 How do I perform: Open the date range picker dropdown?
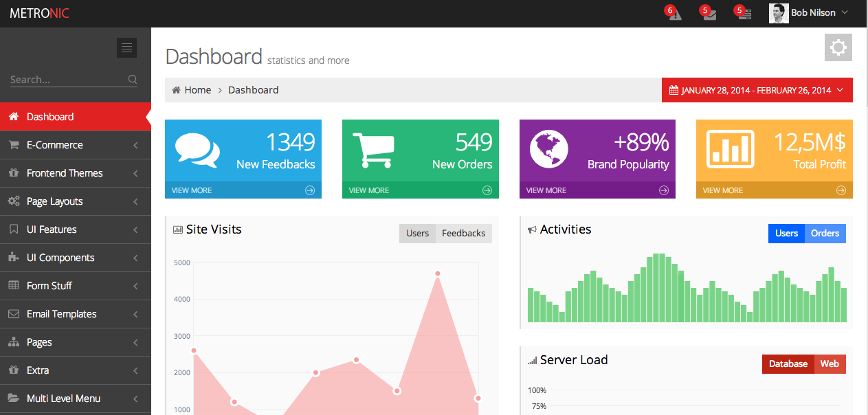(x=757, y=90)
